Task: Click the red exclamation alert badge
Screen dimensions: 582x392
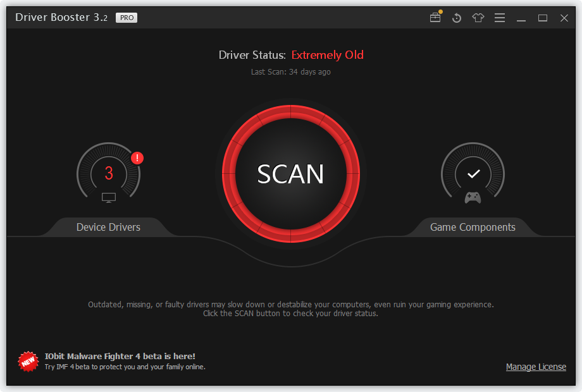Action: click(x=137, y=158)
